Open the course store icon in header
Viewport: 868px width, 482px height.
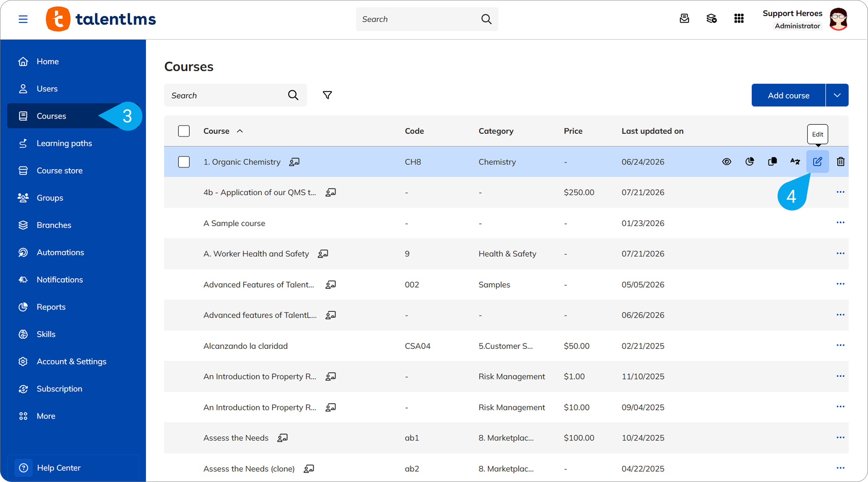pos(712,18)
